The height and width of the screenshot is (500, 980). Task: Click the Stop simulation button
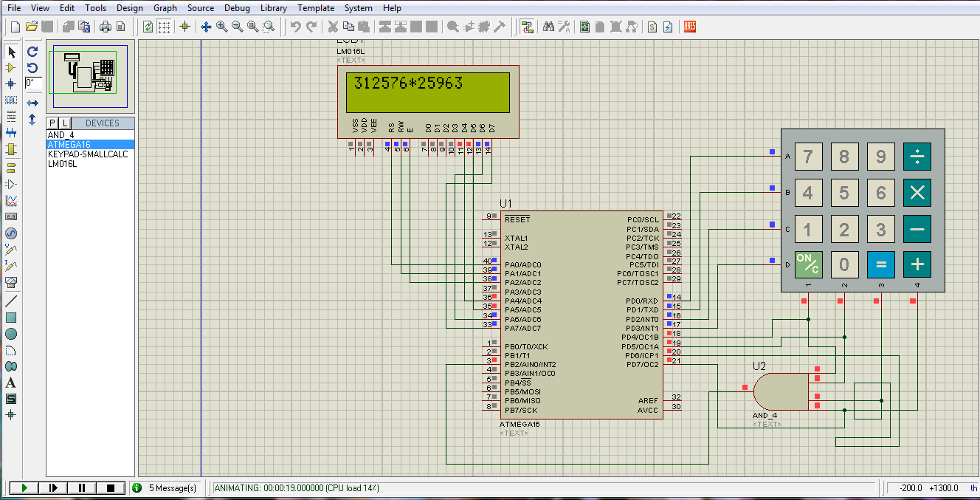[110, 487]
